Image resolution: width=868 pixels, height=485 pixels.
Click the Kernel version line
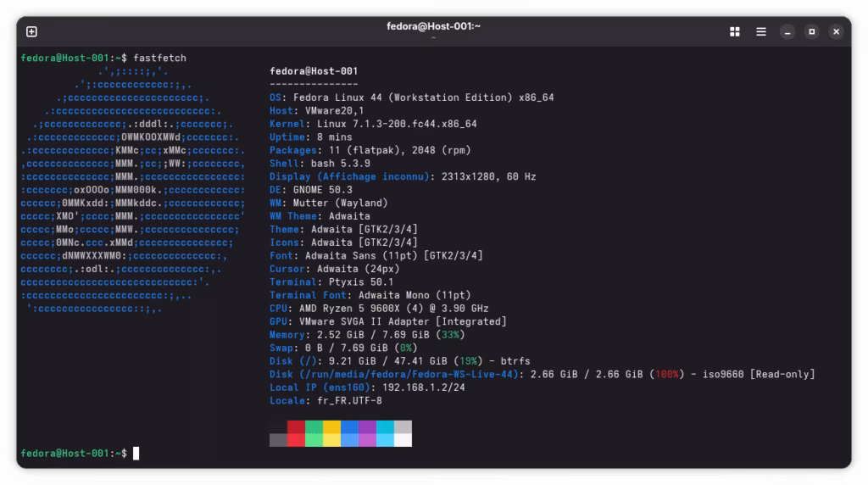tap(373, 124)
